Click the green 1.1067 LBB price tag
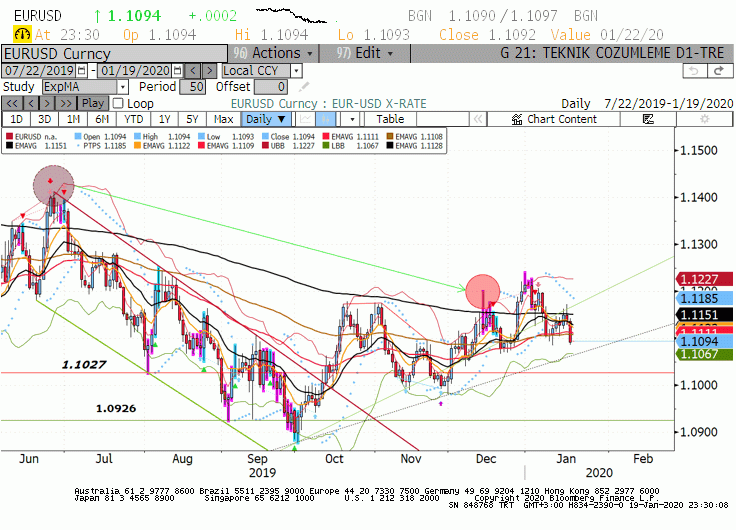Image resolution: width=736 pixels, height=530 pixels. (x=703, y=354)
